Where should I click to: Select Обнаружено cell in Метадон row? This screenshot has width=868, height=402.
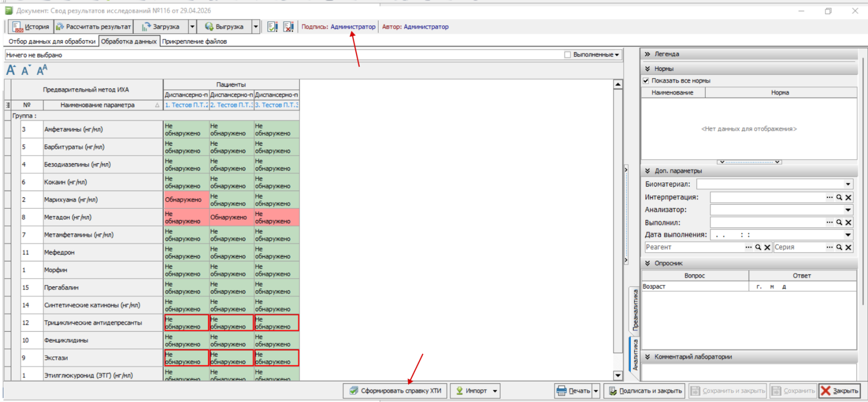[231, 217]
